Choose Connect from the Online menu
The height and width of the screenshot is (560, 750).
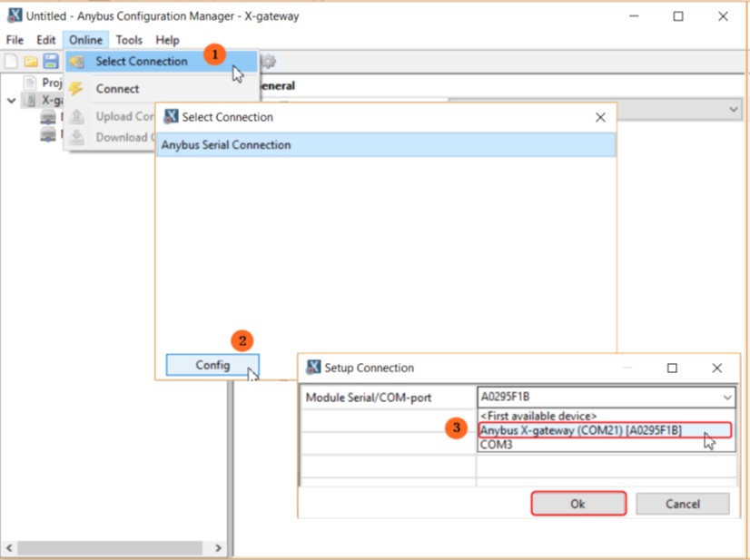162,88
